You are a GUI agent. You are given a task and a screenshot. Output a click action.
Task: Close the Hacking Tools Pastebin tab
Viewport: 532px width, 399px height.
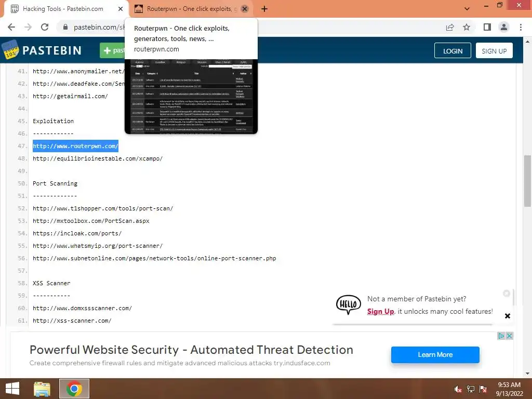[x=121, y=9]
